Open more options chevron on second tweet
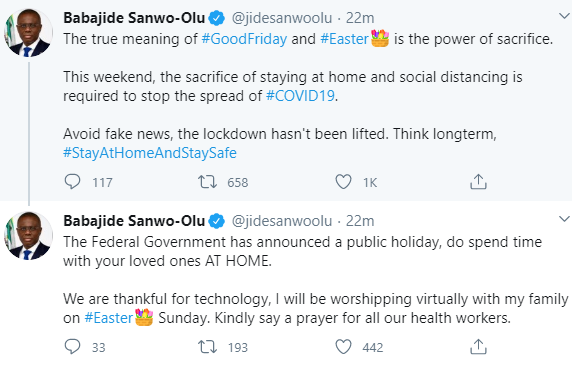The image size is (572, 365). tap(564, 219)
